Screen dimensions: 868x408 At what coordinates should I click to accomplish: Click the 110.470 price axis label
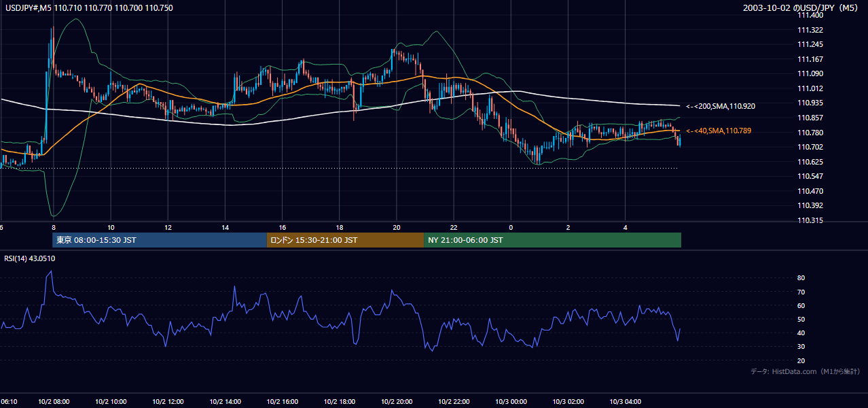pyautogui.click(x=810, y=191)
